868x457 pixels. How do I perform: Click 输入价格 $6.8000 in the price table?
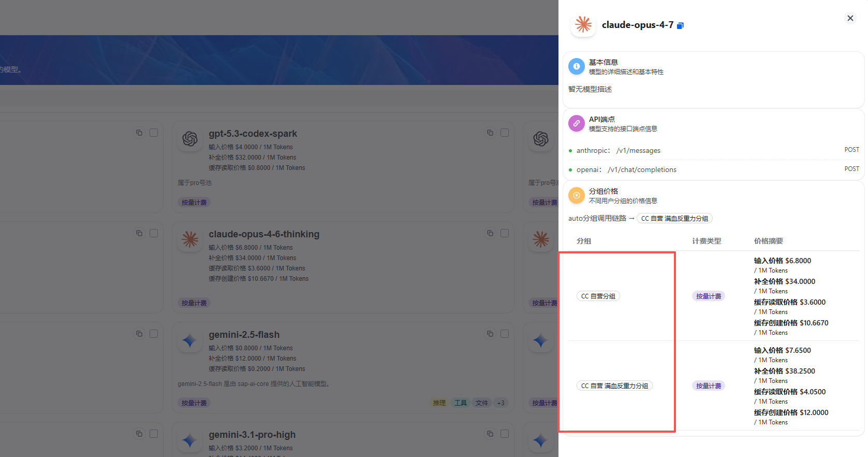[x=783, y=261]
